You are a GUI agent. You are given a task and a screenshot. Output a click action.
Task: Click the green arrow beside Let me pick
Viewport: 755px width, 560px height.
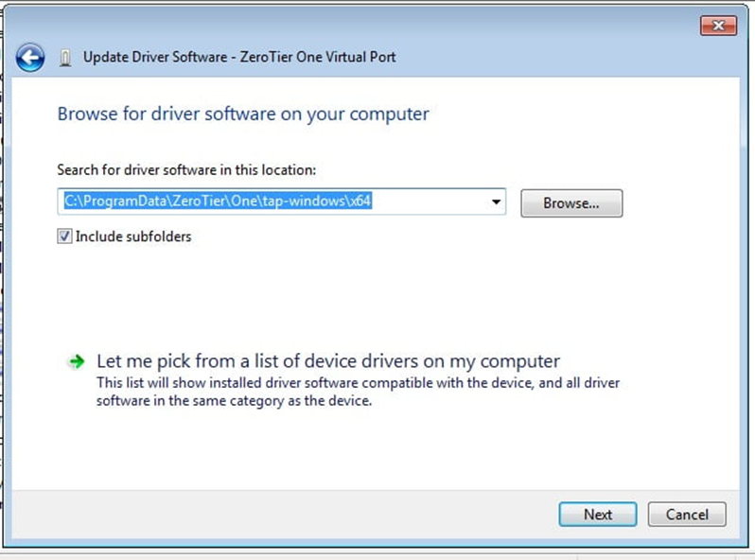(77, 361)
